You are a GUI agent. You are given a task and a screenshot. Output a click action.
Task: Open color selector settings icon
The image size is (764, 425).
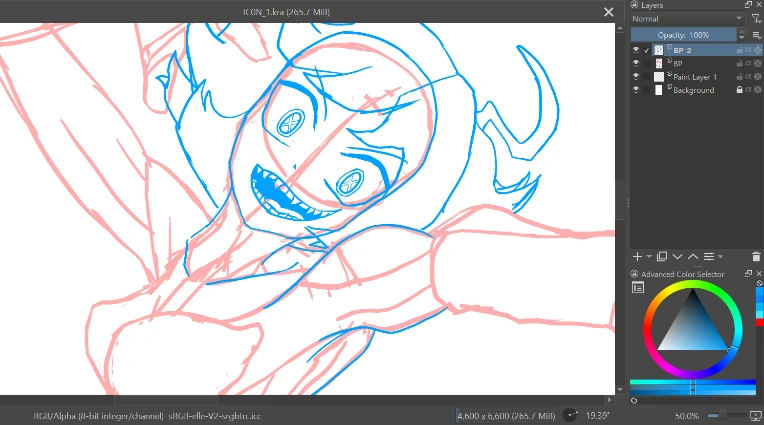tap(638, 288)
